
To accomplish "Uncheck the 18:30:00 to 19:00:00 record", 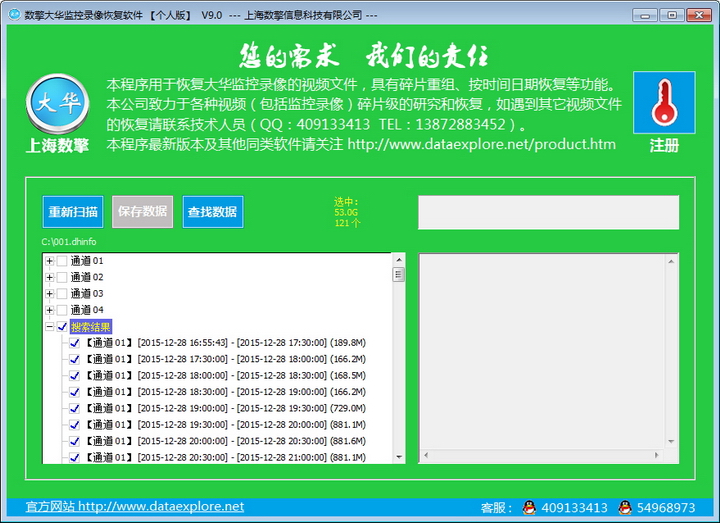I will 74,392.
